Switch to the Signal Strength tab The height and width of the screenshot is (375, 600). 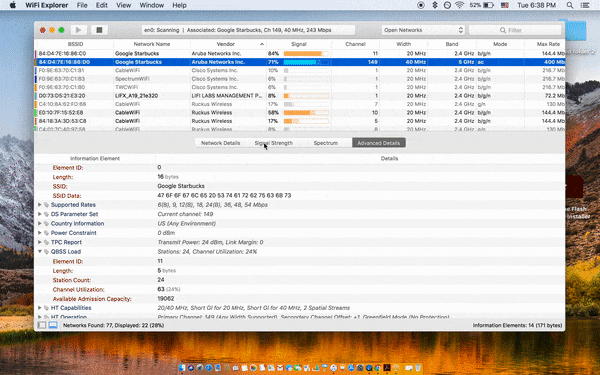click(274, 143)
